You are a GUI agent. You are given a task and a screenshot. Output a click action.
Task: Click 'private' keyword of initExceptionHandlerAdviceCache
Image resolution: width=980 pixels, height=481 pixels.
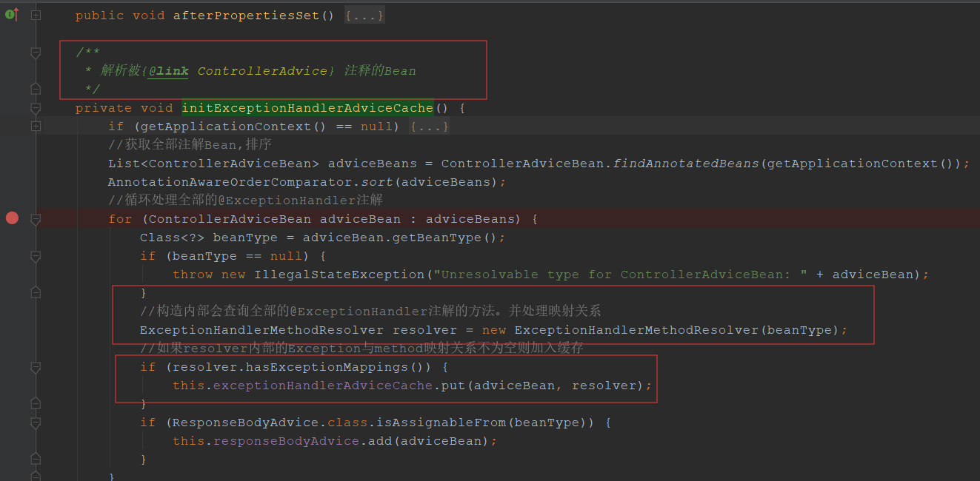click(104, 108)
